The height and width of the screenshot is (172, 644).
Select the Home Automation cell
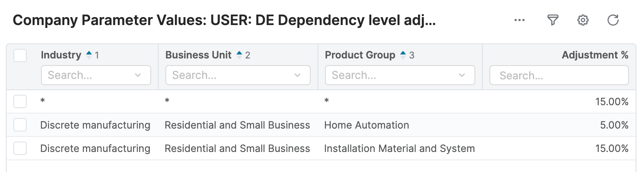point(367,125)
